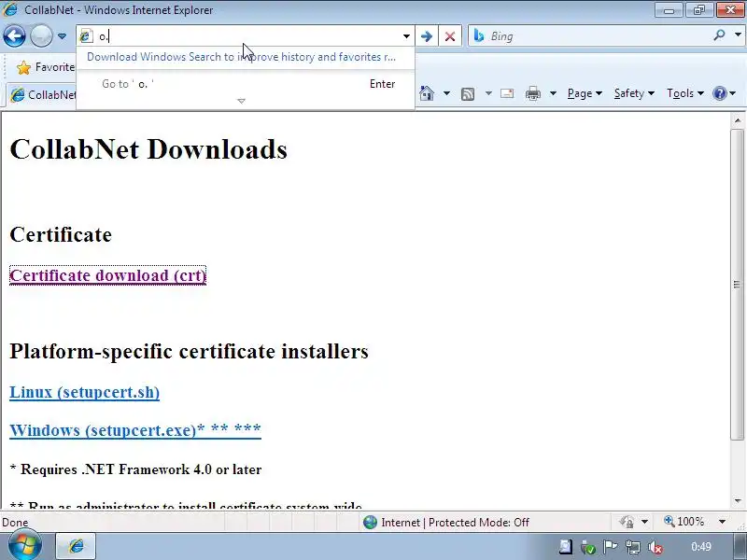Select the CollabNet browser tab
Screen dimensions: 747x560
click(43, 95)
